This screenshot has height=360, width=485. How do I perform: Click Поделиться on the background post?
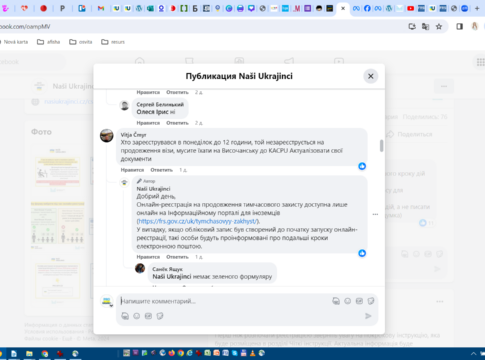(x=409, y=134)
